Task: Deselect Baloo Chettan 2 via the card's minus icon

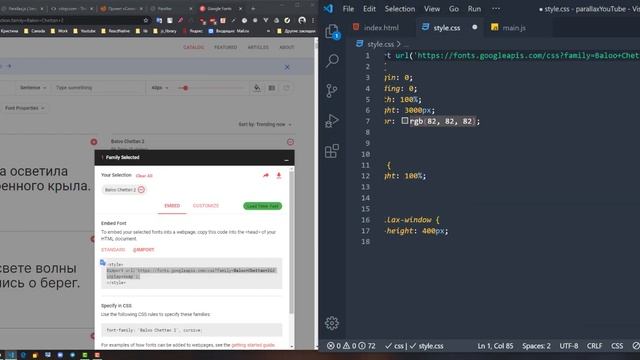Action: [x=290, y=142]
